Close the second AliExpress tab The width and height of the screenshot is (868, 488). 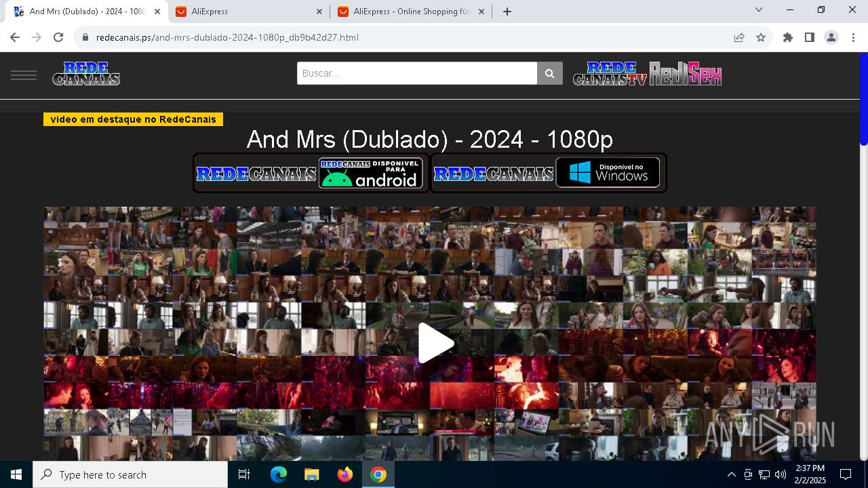[320, 12]
